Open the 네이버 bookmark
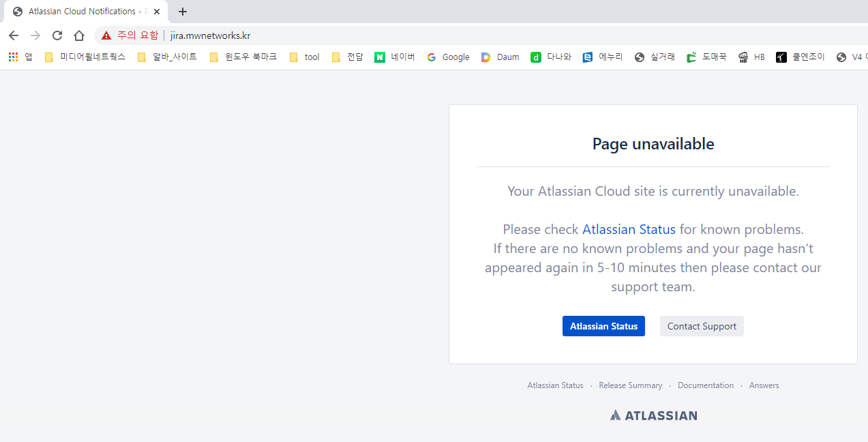This screenshot has height=442, width=868. pyautogui.click(x=395, y=57)
